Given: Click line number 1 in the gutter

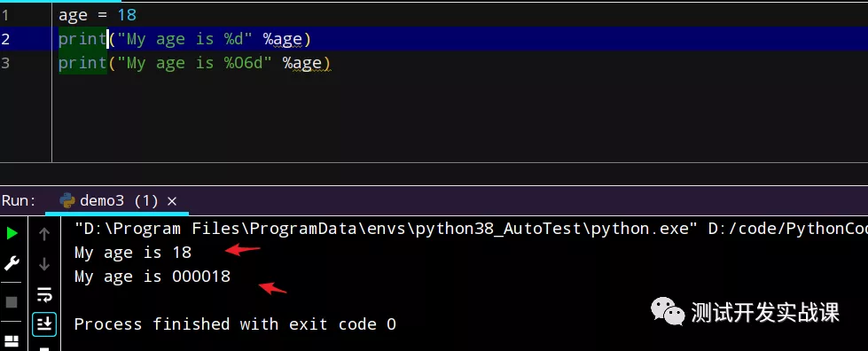Looking at the screenshot, I should coord(4,15).
